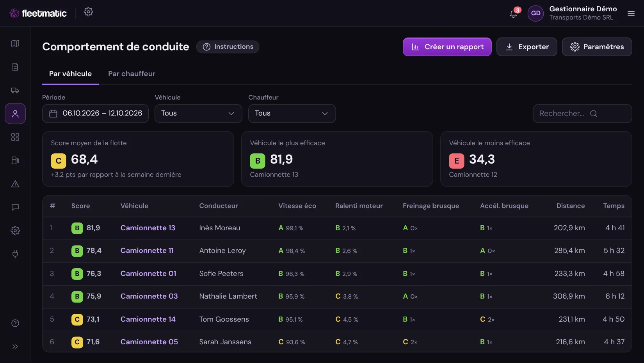Image resolution: width=644 pixels, height=363 pixels.
Task: Click the top bar settings gear icon
Action: [88, 12]
